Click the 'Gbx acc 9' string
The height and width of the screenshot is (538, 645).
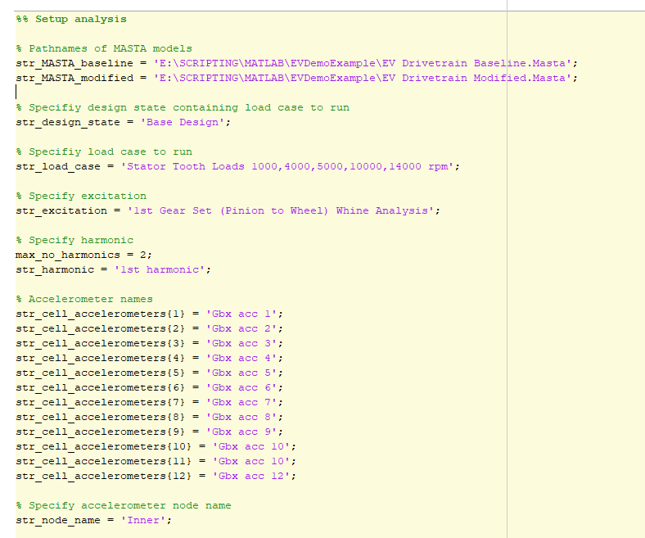pyautogui.click(x=241, y=432)
